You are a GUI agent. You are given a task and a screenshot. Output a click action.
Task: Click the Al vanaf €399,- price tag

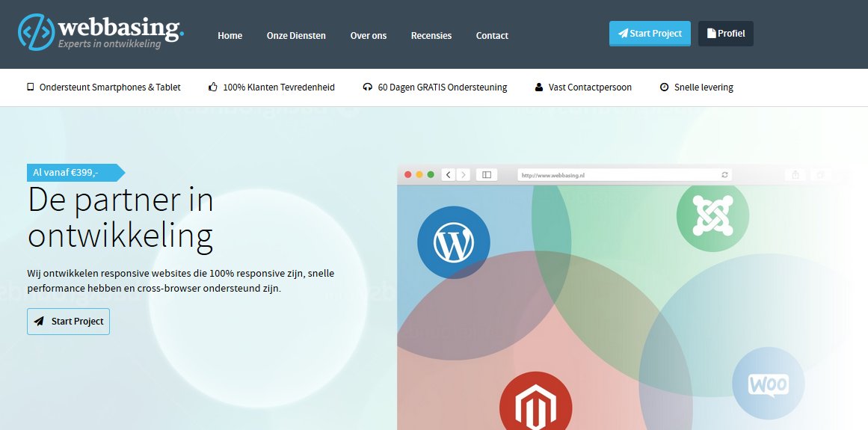pyautogui.click(x=76, y=173)
